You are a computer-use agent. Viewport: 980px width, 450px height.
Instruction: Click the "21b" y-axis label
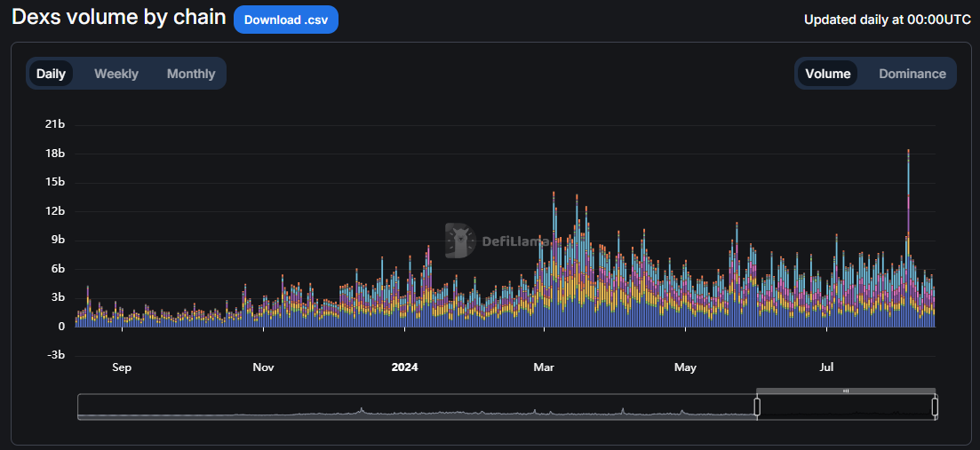(56, 125)
